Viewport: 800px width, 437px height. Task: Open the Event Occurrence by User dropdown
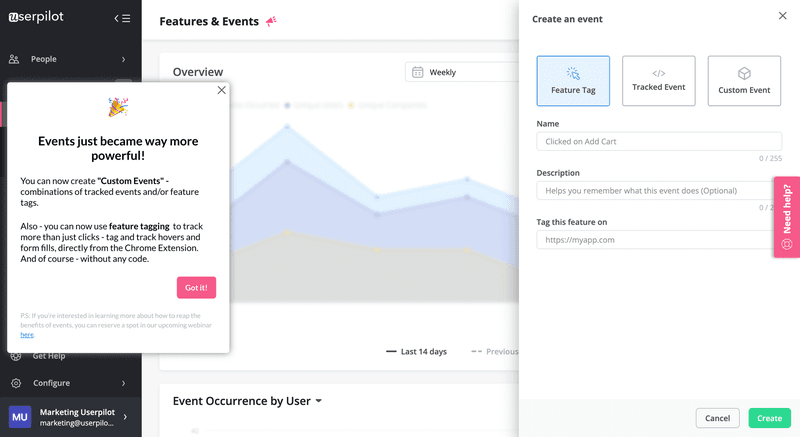(247, 401)
